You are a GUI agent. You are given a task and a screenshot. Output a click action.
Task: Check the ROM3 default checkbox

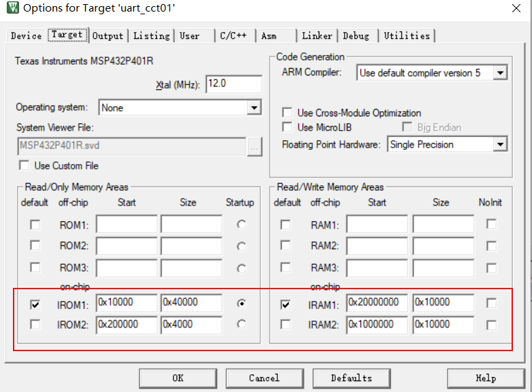pyautogui.click(x=35, y=267)
